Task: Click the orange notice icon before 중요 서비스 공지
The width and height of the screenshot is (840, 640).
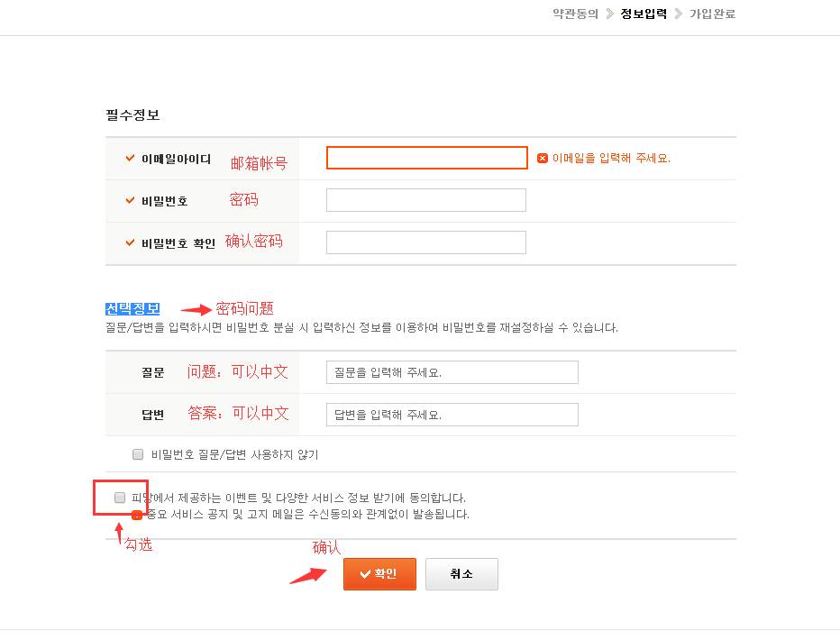Action: (x=136, y=515)
